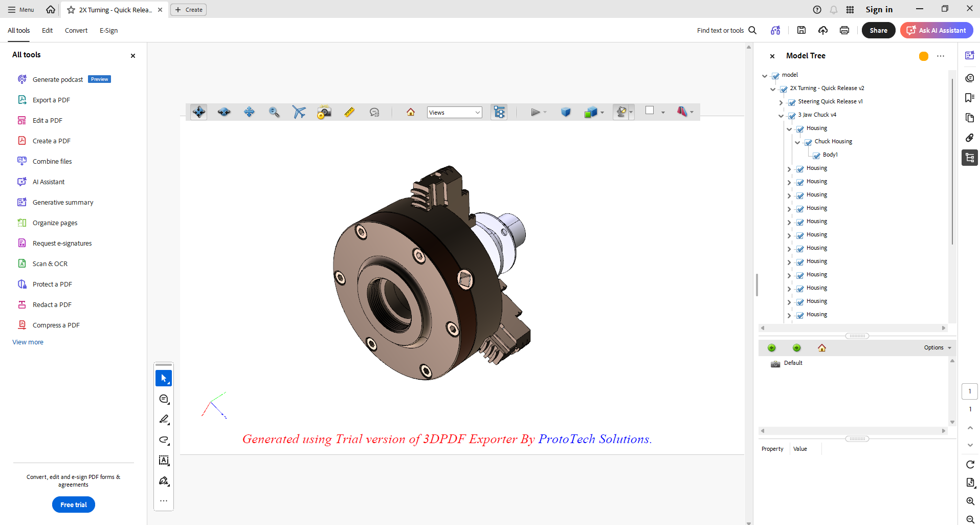Collapse the 3 Jaw Chuck v4 node
The height and width of the screenshot is (525, 980).
781,116
